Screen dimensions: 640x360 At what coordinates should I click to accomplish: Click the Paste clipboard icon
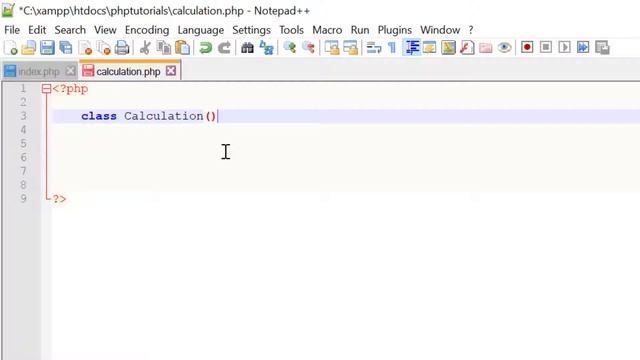[x=182, y=48]
